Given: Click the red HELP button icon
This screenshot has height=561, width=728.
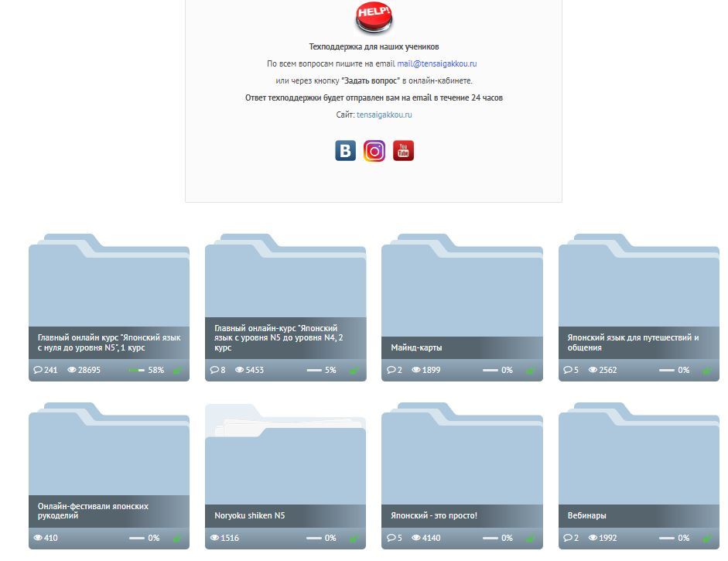Looking at the screenshot, I should pyautogui.click(x=374, y=18).
